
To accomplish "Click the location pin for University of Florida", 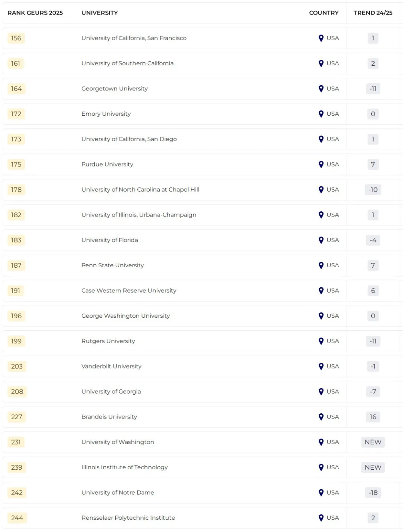I will [321, 240].
